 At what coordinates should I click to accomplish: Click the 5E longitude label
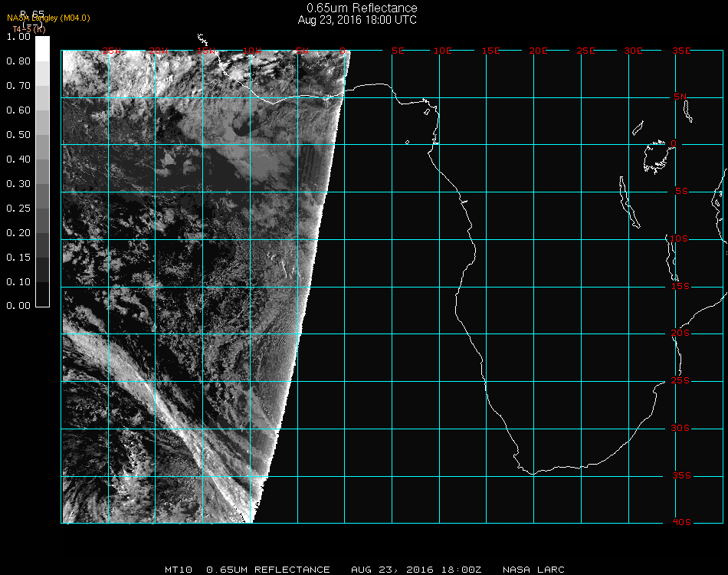398,51
